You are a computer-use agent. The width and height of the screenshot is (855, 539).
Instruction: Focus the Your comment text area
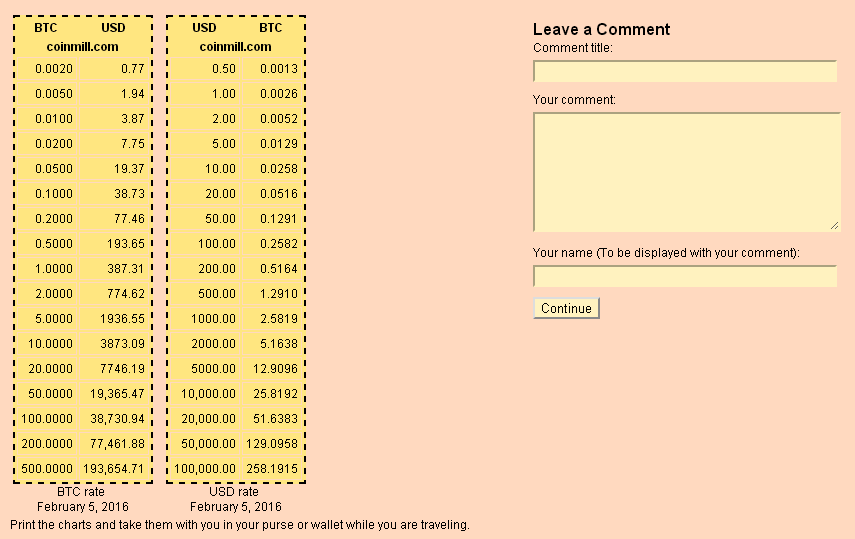pos(687,172)
